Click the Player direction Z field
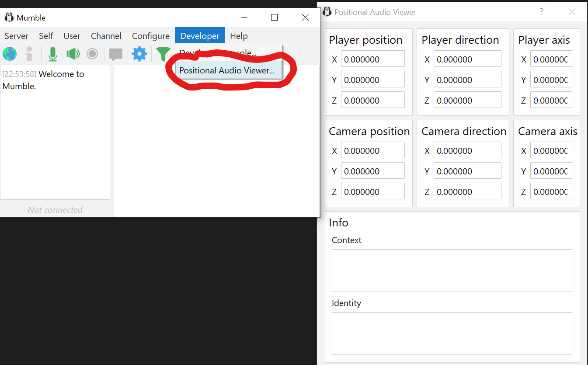588x365 pixels. (x=467, y=101)
